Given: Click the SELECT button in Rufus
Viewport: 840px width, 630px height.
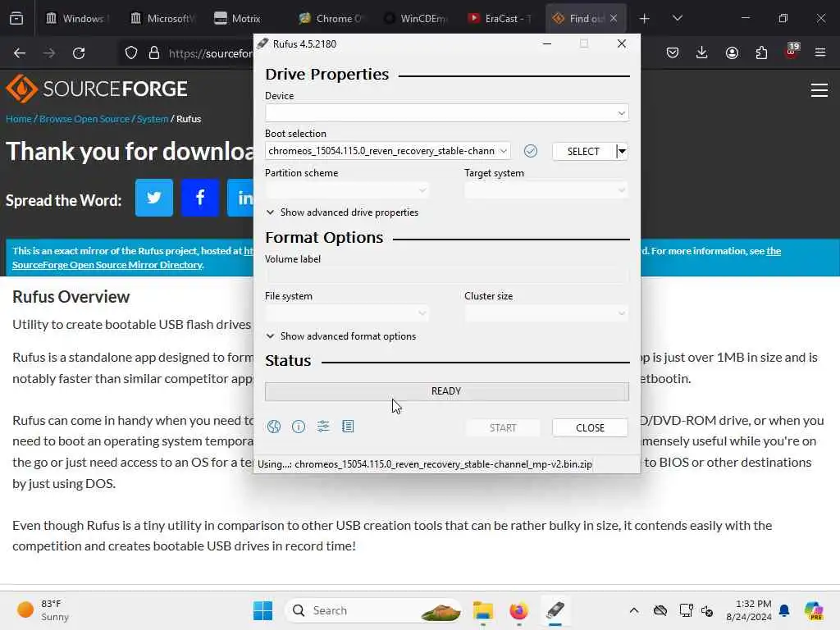Looking at the screenshot, I should [x=583, y=151].
